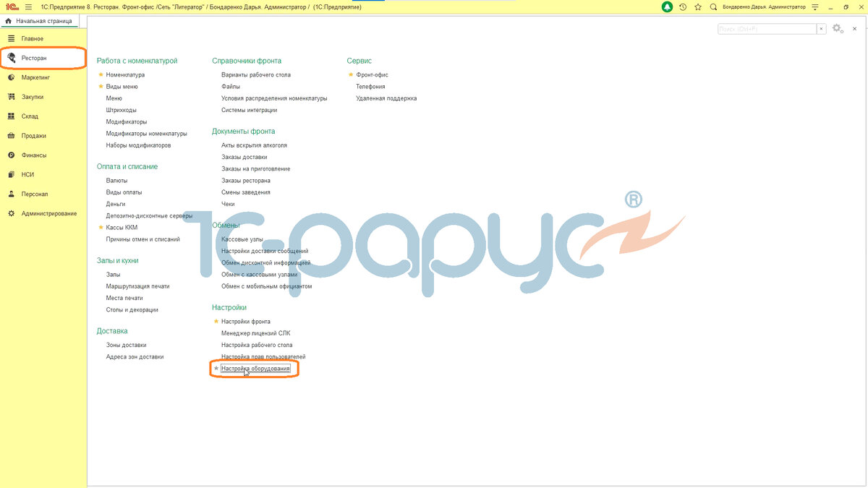Screen dimensions: 868x488
Task: Toggle favorite star beside Фронт-офис
Action: click(x=351, y=74)
